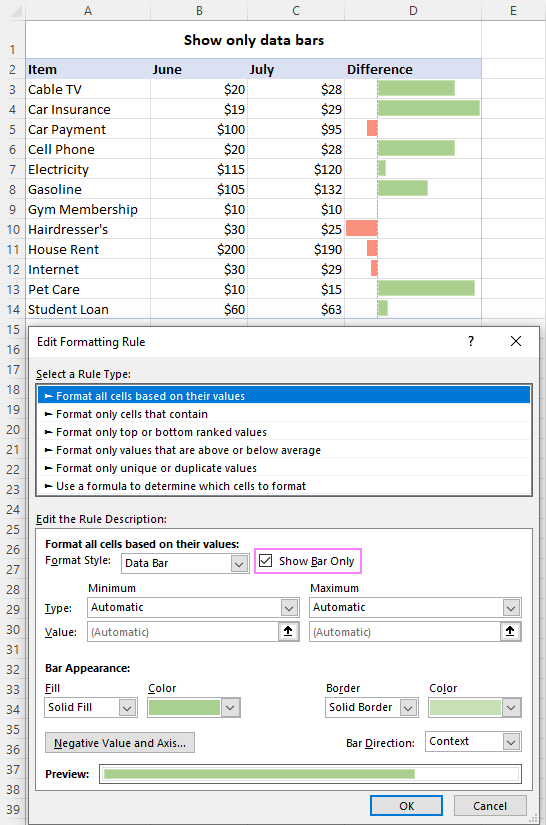The image size is (546, 825).
Task: Select 'Format only top or bottom ranked values'
Action: click(284, 432)
